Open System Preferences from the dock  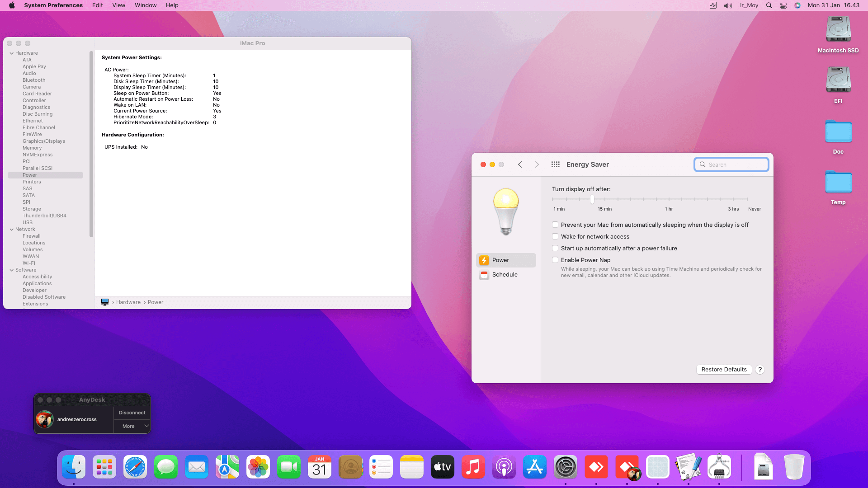(566, 467)
